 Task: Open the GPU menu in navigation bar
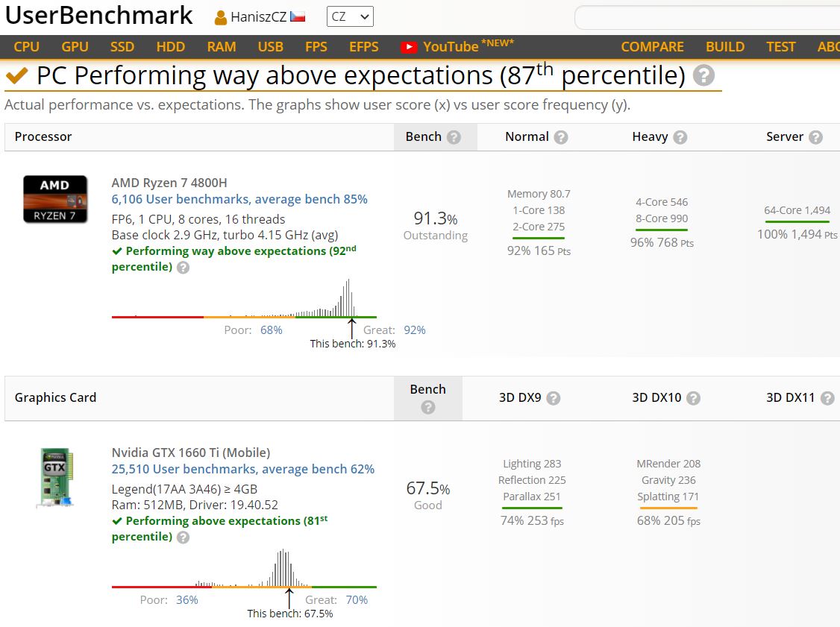coord(75,47)
